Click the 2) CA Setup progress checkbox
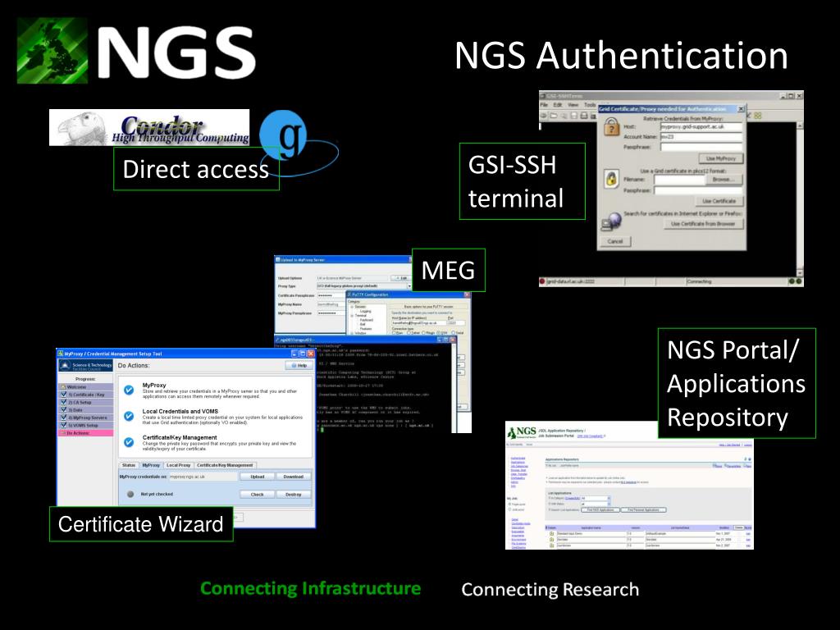The height and width of the screenshot is (630, 840). (63, 402)
